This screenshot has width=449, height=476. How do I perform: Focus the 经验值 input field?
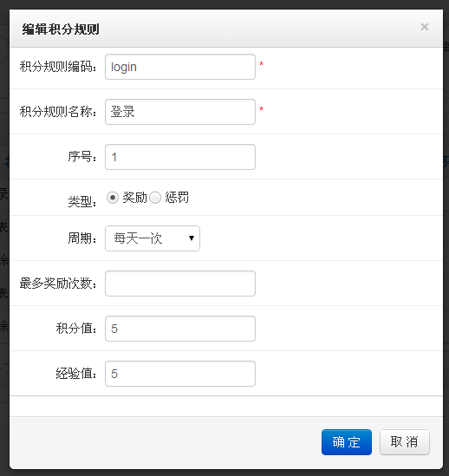[180, 374]
